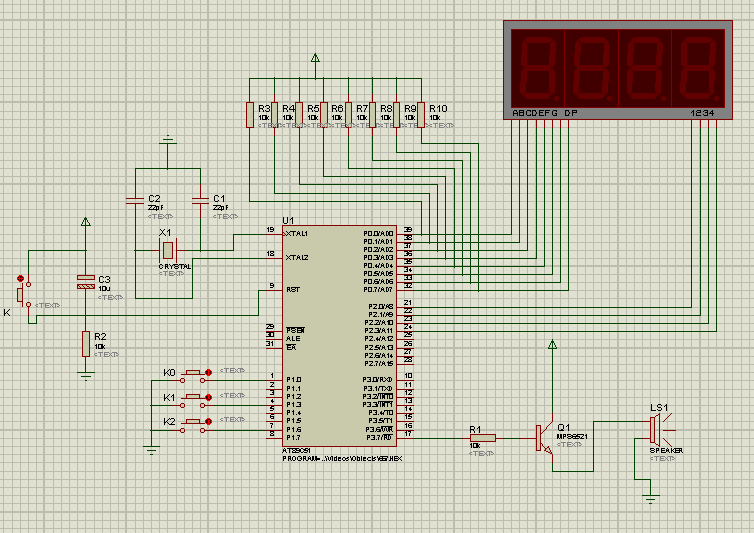The height and width of the screenshot is (533, 754).
Task: Select fourth digit of 7-segment display
Action: pos(698,68)
